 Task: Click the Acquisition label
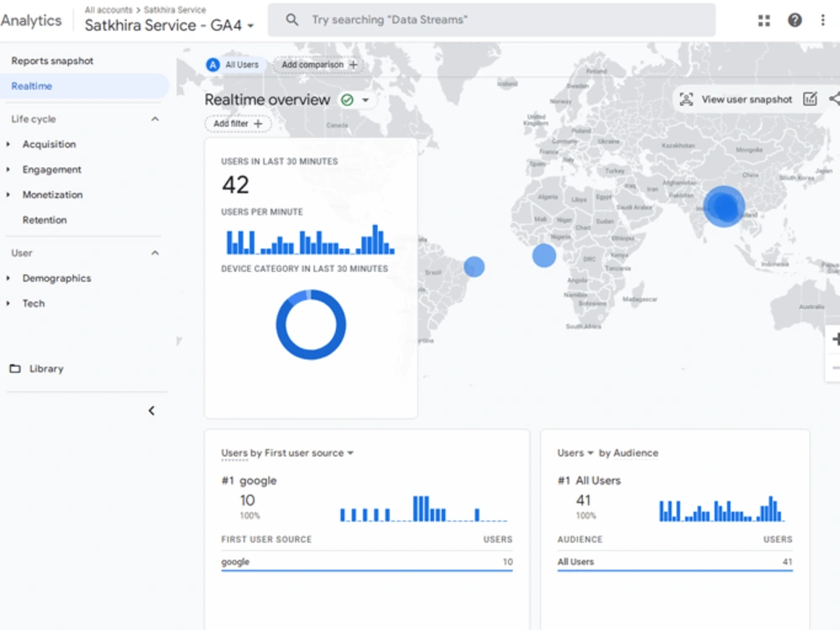tap(50, 144)
